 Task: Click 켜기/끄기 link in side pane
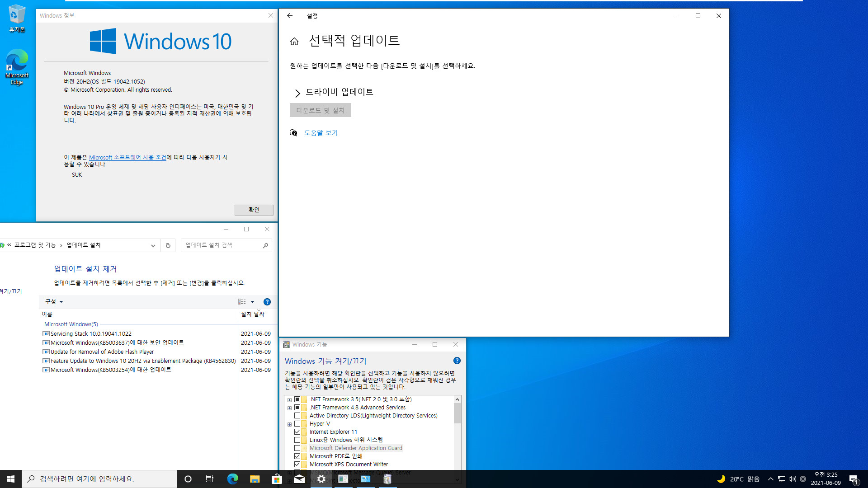pyautogui.click(x=11, y=291)
